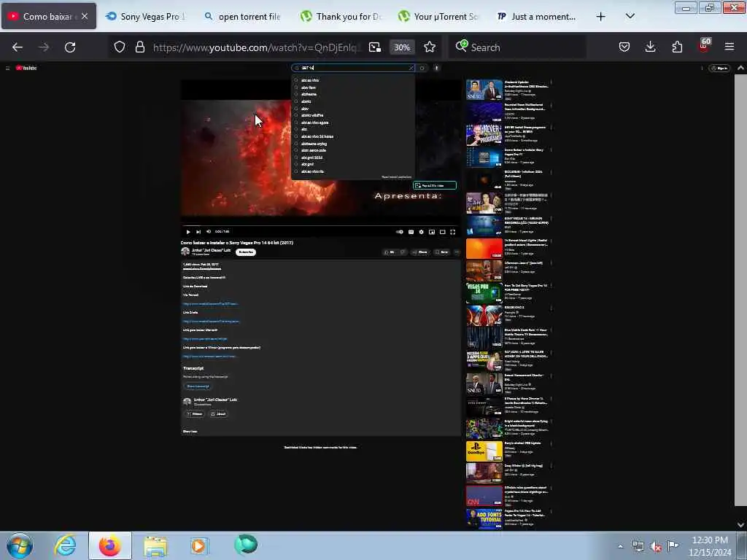Open the channel's Videos button

pyautogui.click(x=195, y=414)
